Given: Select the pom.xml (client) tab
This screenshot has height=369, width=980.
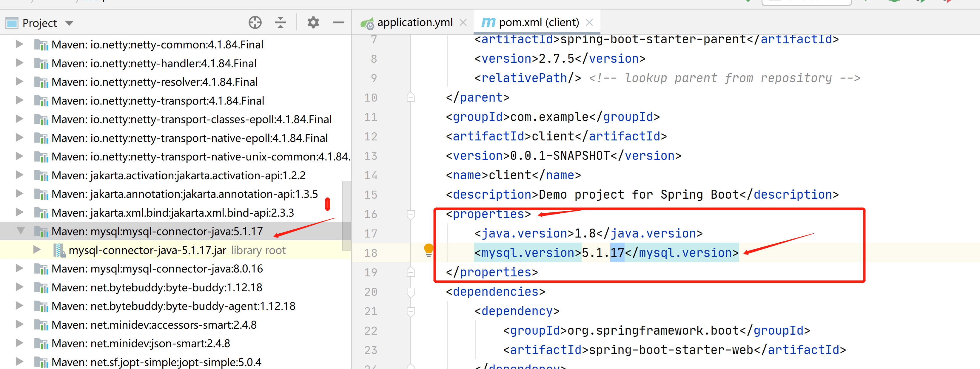Looking at the screenshot, I should pos(538,22).
